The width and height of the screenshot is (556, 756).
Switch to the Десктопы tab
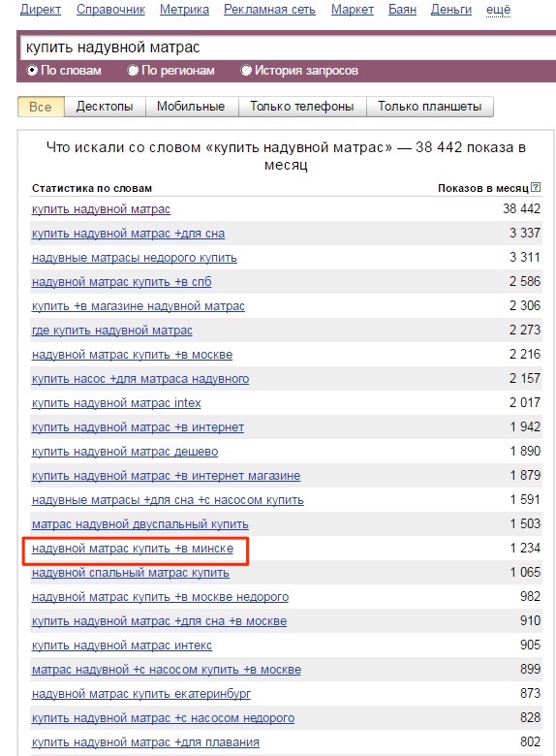(105, 106)
